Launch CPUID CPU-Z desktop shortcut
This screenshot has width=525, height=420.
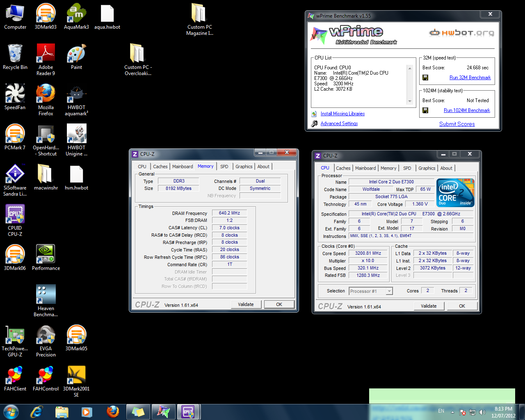click(x=15, y=221)
